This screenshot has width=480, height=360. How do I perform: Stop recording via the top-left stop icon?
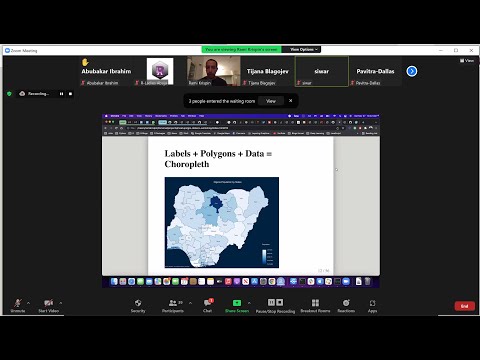[70, 94]
